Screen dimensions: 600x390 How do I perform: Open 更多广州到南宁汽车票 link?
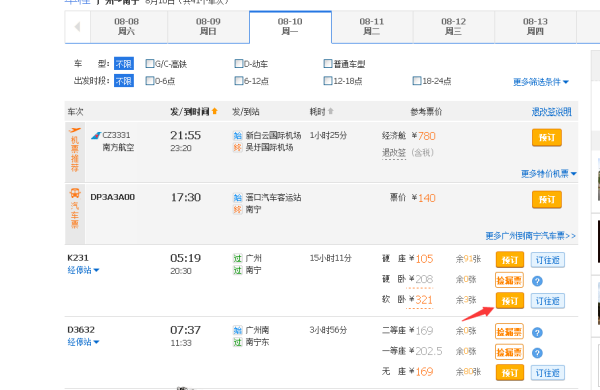[530, 236]
